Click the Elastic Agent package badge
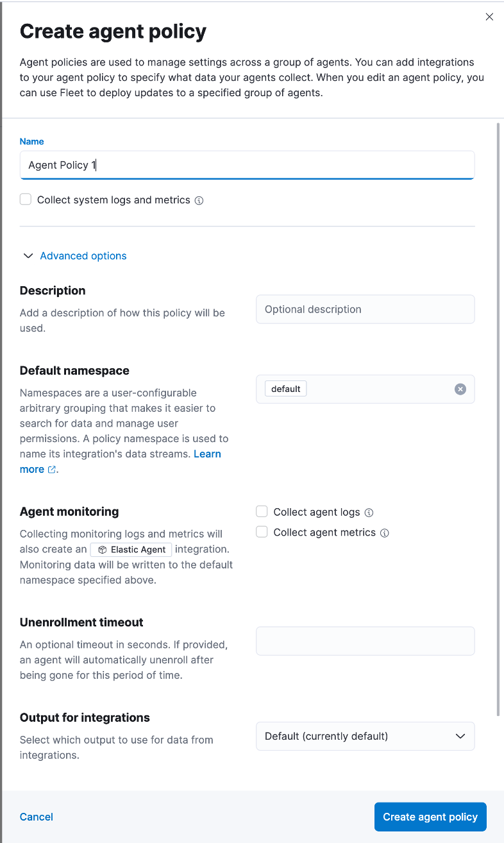 [132, 550]
